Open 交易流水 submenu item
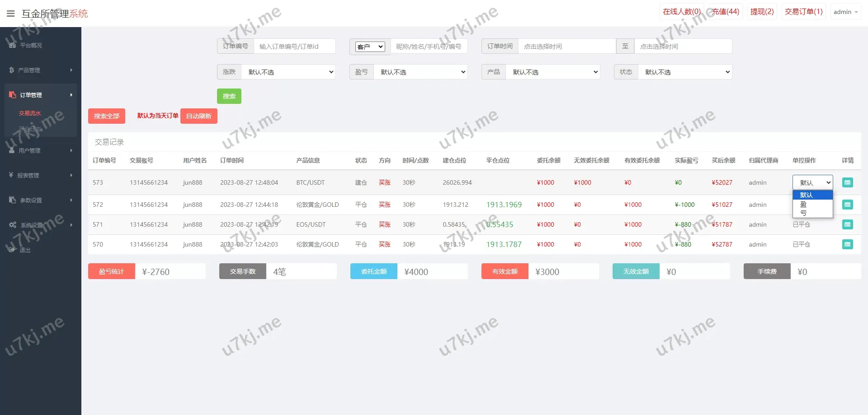868x415 pixels. point(30,113)
